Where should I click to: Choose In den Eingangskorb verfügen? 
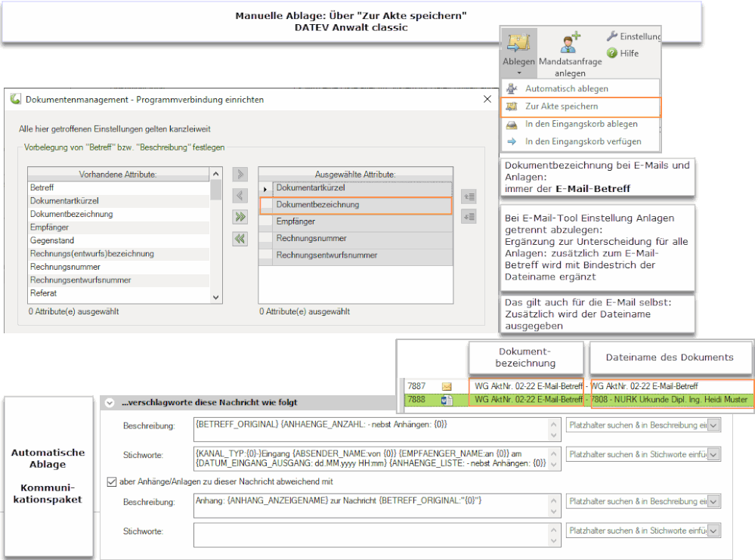(x=580, y=141)
